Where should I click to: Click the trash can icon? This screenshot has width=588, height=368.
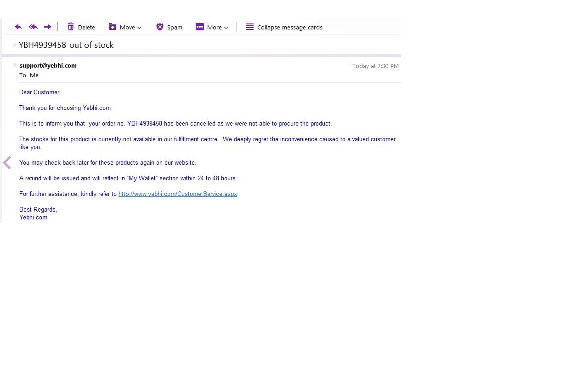tap(71, 27)
